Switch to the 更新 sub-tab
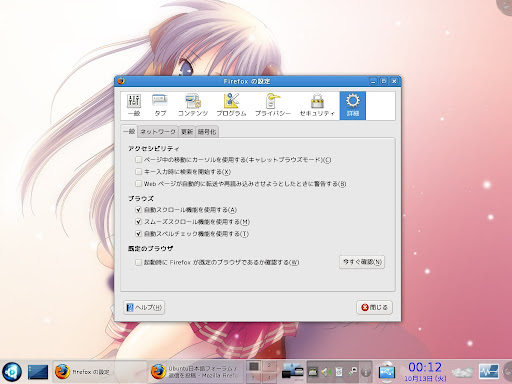The height and width of the screenshot is (384, 512). 187,132
